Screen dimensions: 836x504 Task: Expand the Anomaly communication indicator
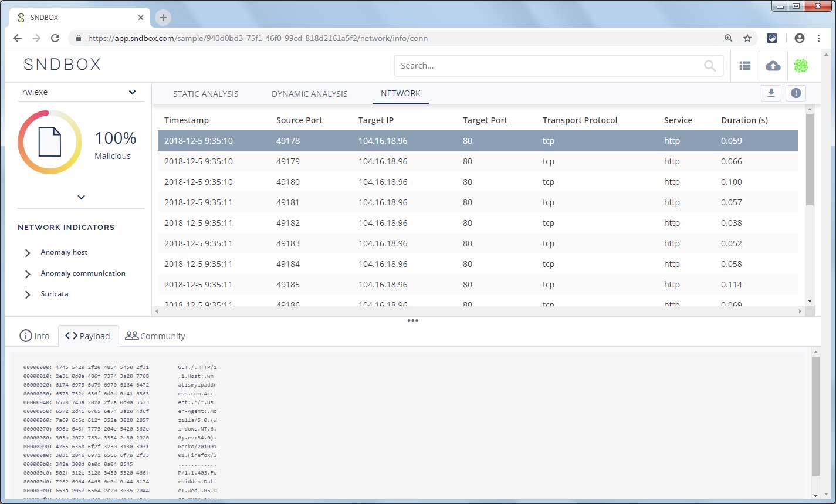click(x=28, y=274)
